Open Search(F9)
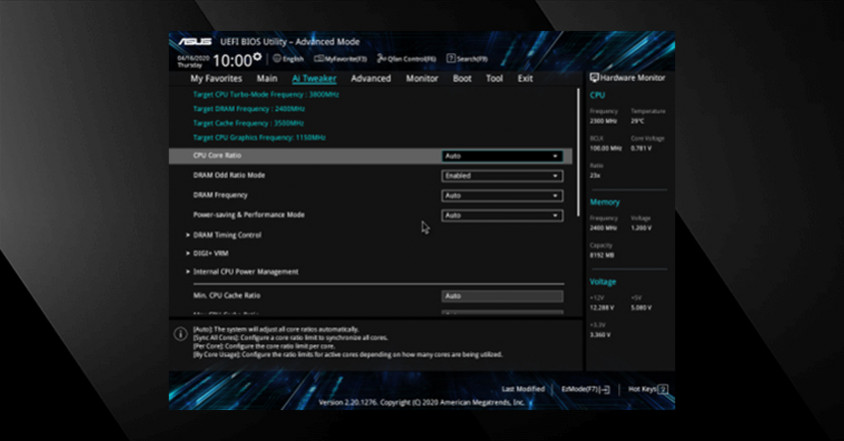The height and width of the screenshot is (441, 844). pyautogui.click(x=467, y=59)
